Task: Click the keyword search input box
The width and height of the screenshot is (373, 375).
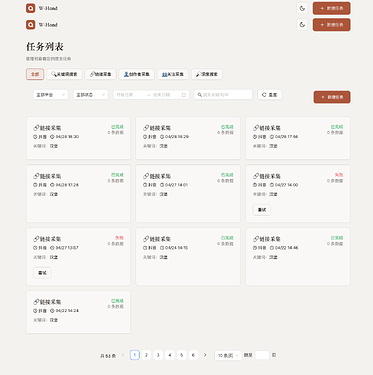Action: click(223, 95)
